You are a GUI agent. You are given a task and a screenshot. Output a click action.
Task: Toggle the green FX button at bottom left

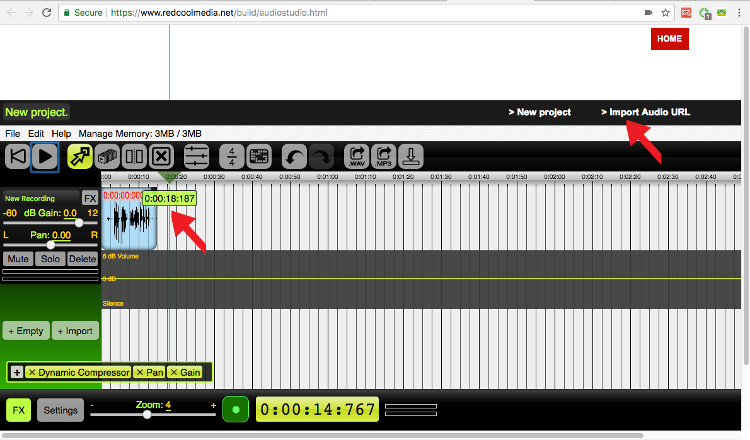tap(18, 410)
